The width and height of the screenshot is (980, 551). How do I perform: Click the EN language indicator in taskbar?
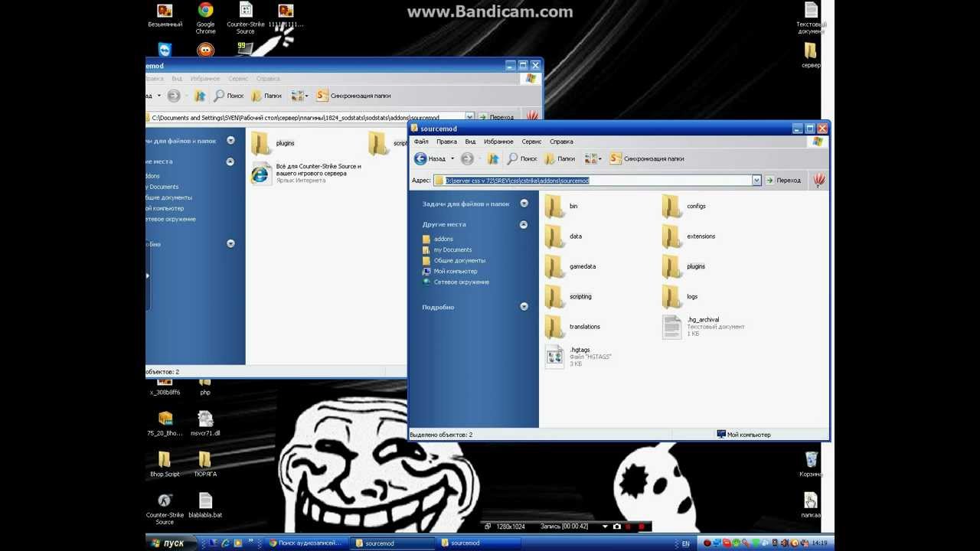pos(685,543)
